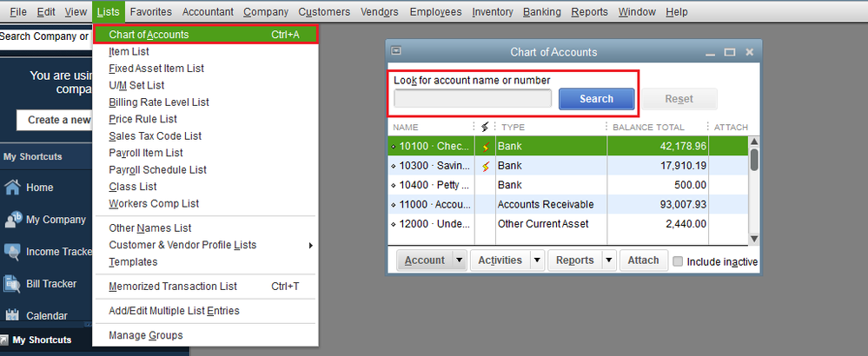Open the Company menu
This screenshot has height=356, width=868.
266,11
